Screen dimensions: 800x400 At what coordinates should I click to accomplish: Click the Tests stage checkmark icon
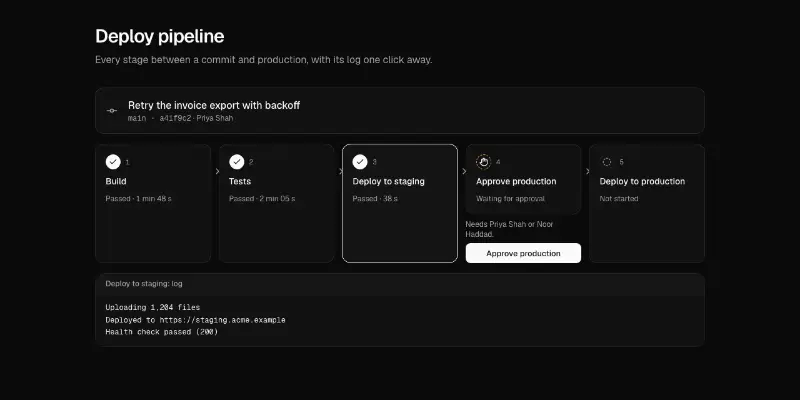coord(236,162)
